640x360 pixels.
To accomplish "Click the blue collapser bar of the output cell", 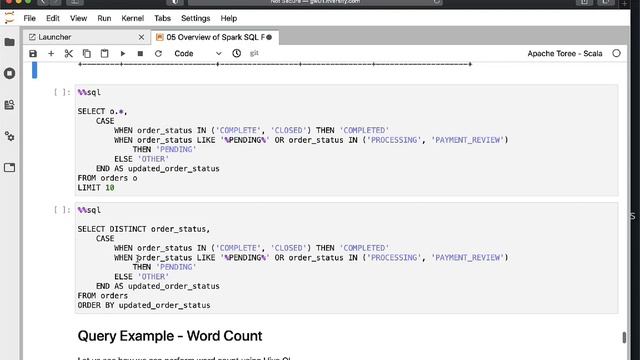I will pos(35,69).
